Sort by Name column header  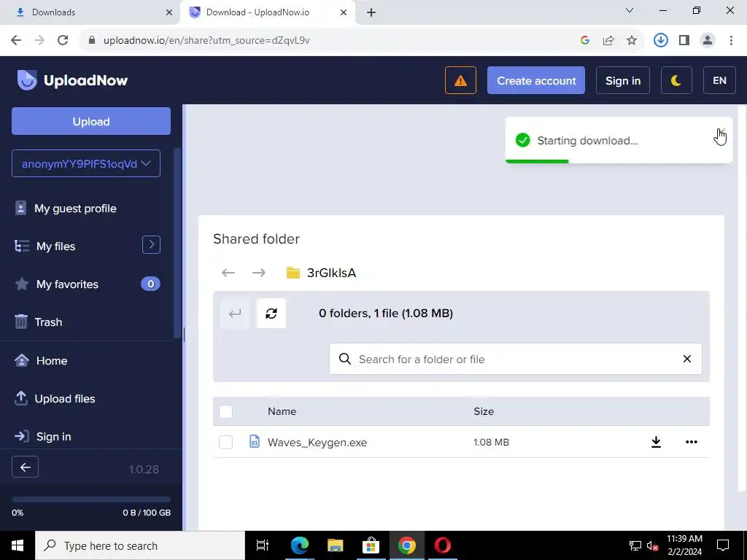coord(282,411)
